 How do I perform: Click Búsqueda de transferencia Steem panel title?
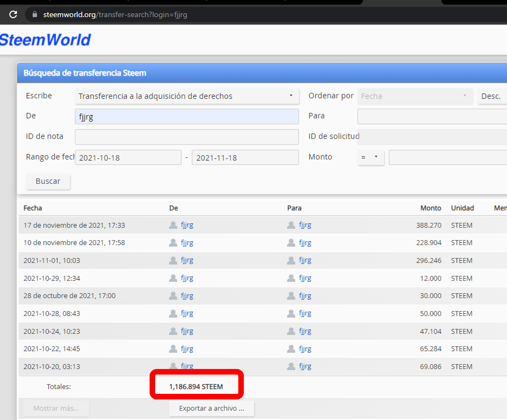[x=85, y=73]
